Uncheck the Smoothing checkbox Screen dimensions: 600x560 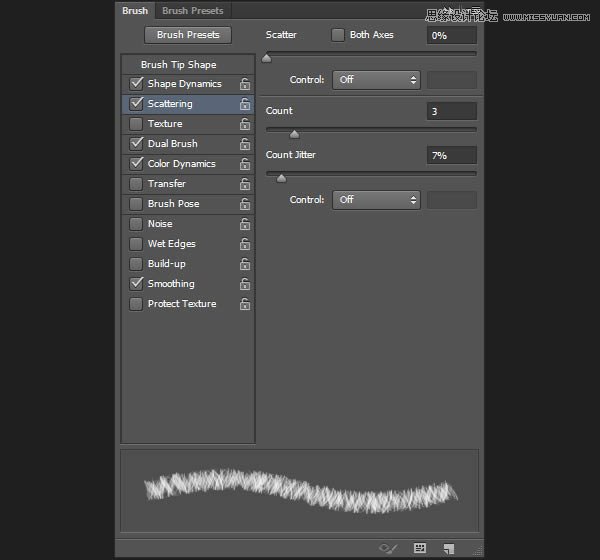pyautogui.click(x=136, y=284)
